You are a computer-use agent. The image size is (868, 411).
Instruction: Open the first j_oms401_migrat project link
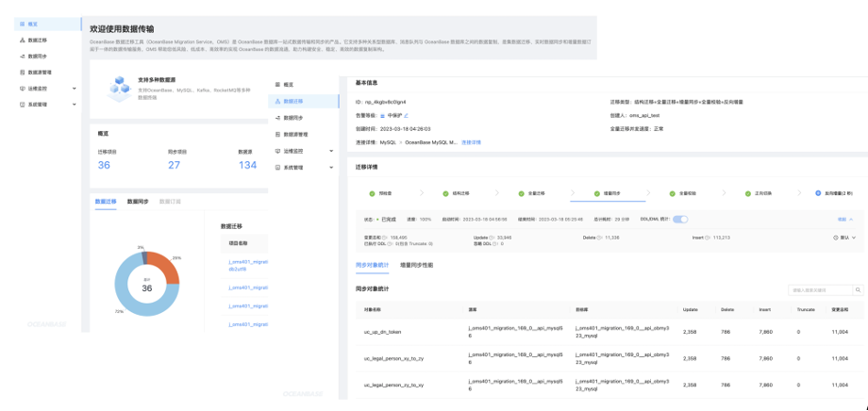[x=248, y=261]
